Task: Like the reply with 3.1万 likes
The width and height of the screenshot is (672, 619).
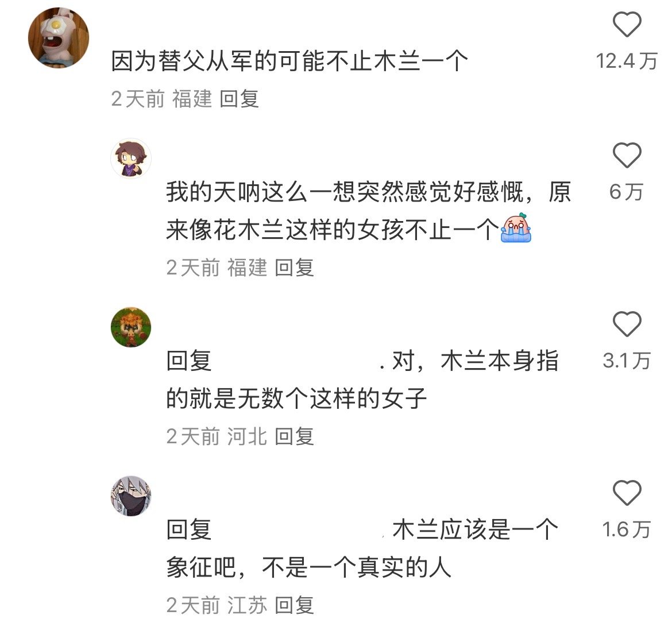Action: click(x=627, y=324)
